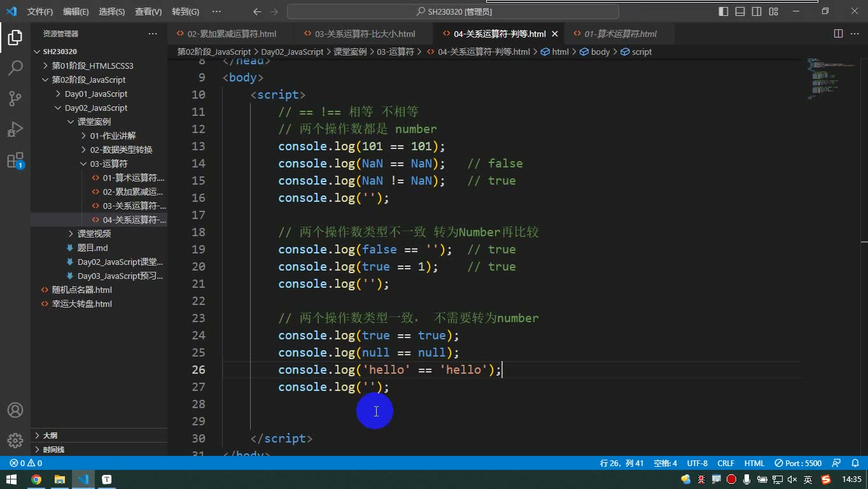Open the Search view in activity bar
The height and width of the screenshot is (489, 868).
(x=15, y=67)
